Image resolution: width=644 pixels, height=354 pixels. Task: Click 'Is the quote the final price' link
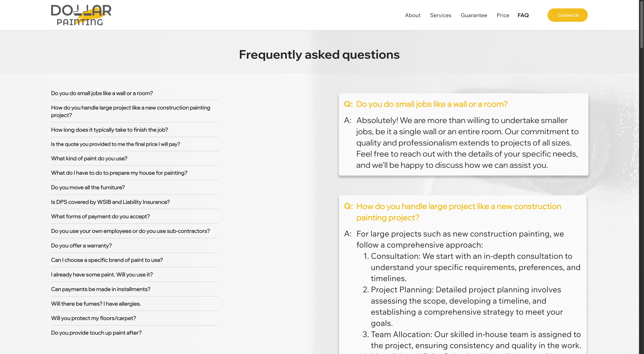pos(115,144)
